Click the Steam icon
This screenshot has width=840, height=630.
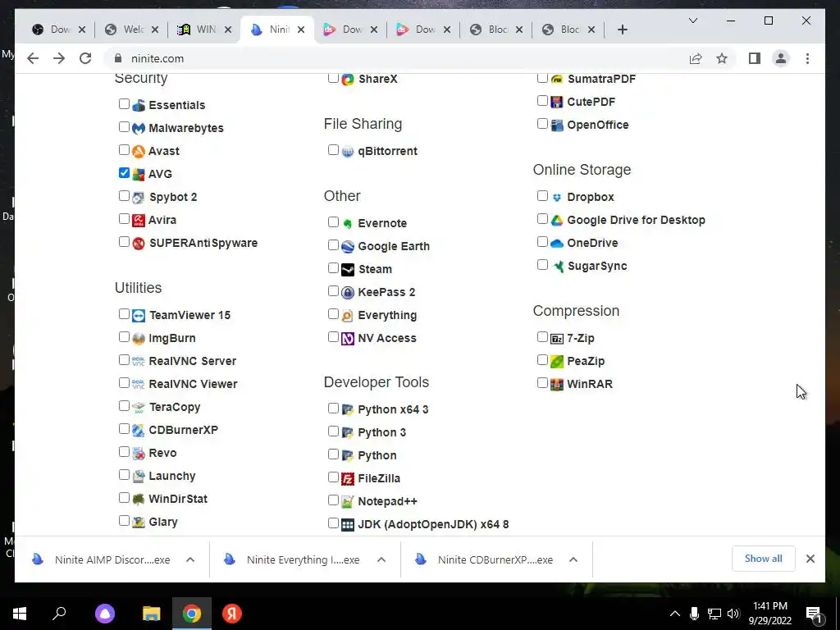tap(348, 269)
